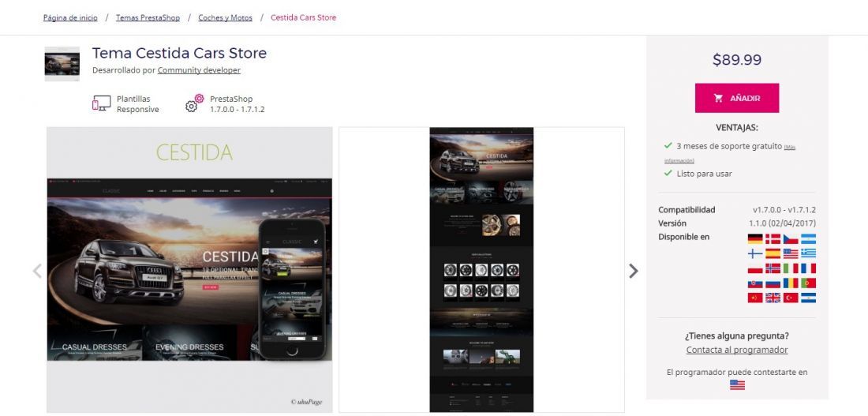Click the Portuguese flag icon

point(808,283)
